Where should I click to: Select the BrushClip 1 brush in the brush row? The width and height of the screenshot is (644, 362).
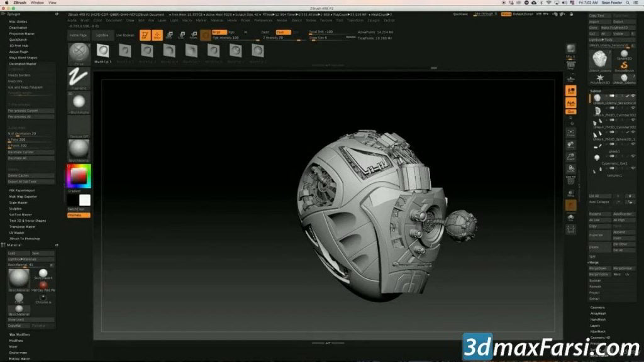pos(103,52)
